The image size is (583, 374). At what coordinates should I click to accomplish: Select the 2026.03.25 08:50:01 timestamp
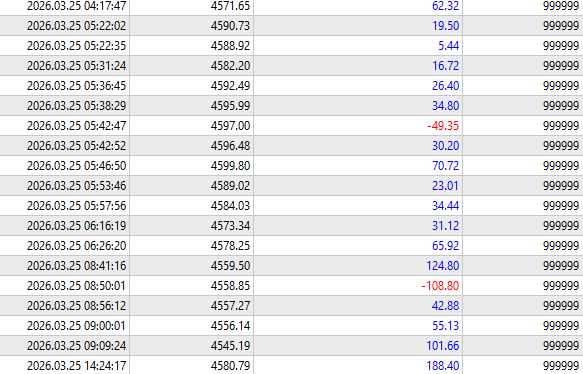point(77,286)
